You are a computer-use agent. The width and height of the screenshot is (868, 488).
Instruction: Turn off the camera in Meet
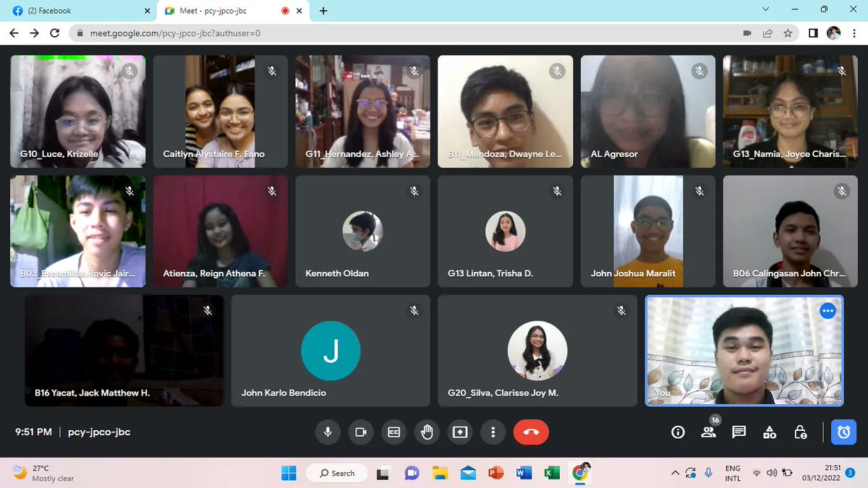click(x=360, y=432)
